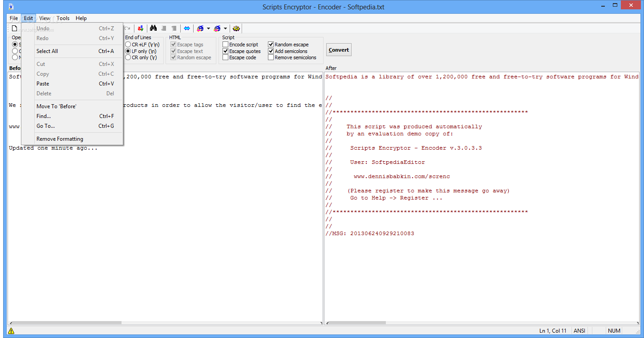Click the horizontal scrollbar of Before pane
Screen dimensions: 644x338
(166, 323)
